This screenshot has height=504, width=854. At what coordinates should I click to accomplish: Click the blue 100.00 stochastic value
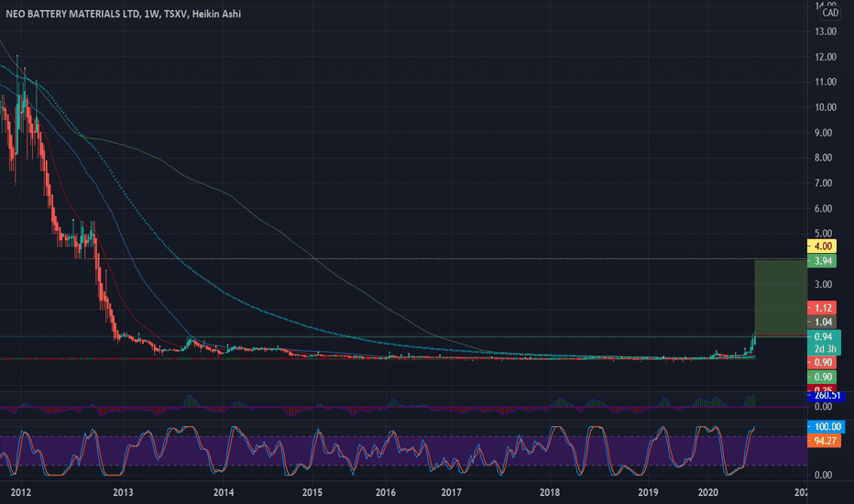coord(827,427)
